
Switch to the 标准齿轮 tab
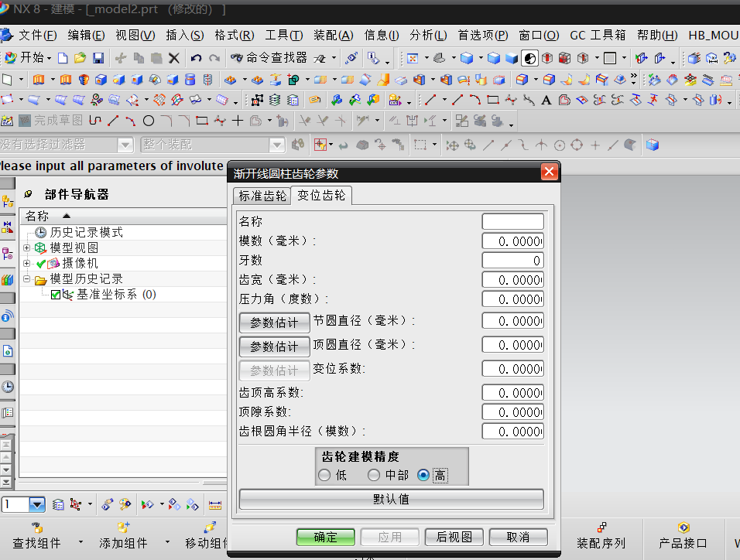pos(262,196)
